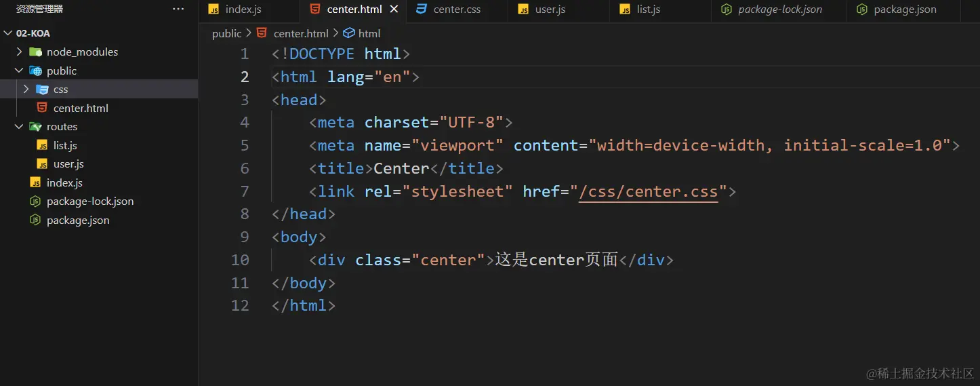Viewport: 980px width, 386px height.
Task: Click JS icon beside index.js in tree
Action: (x=35, y=182)
